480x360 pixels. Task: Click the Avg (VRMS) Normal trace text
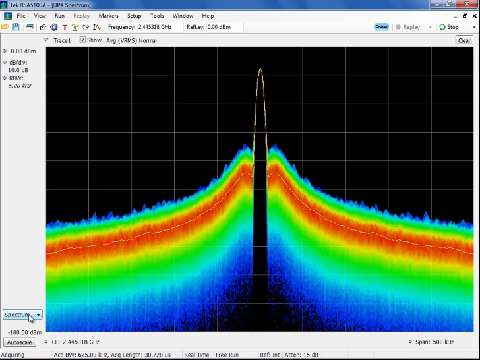[x=131, y=40]
